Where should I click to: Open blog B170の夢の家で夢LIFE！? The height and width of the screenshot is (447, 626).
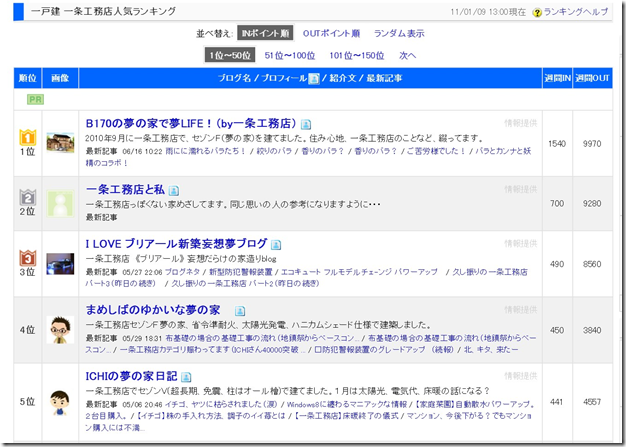pyautogui.click(x=191, y=124)
